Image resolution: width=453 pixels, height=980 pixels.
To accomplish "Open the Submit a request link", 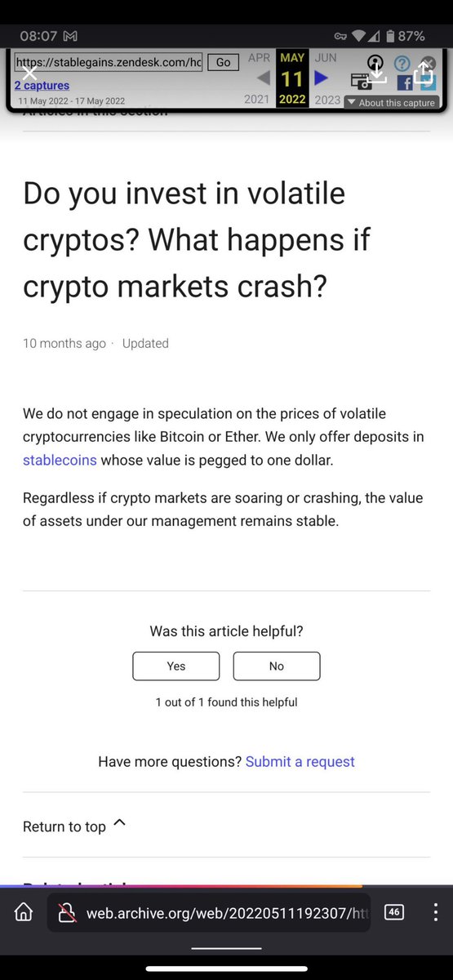I will tap(300, 761).
